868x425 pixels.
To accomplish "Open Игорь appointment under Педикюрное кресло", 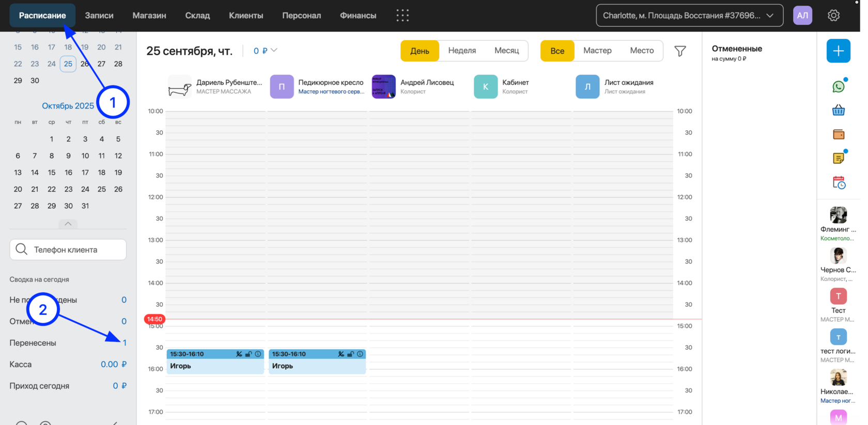I will coord(317,361).
